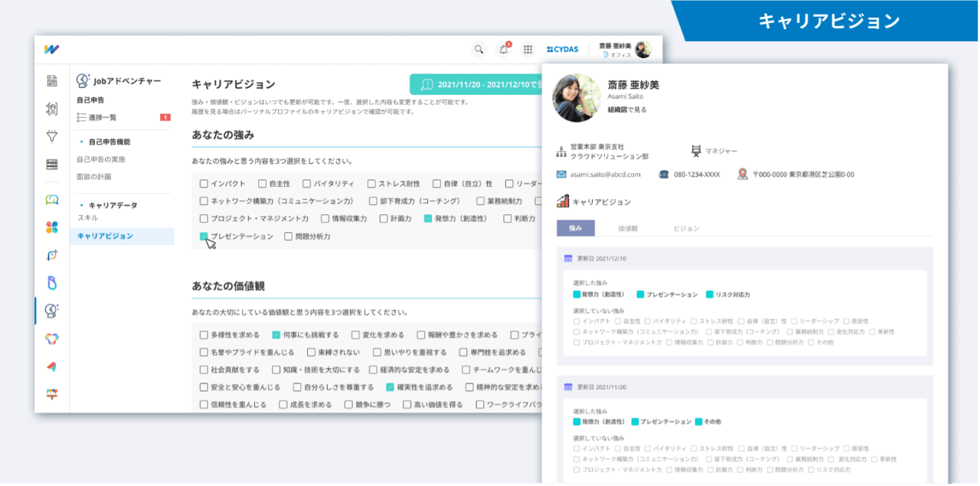
Task: Check the 多様性を求める value checkbox
Action: (204, 334)
